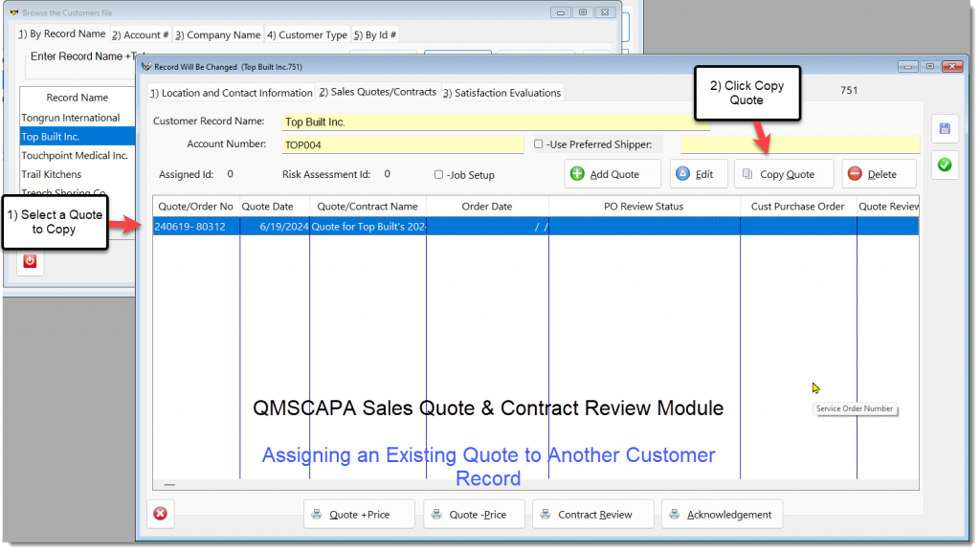Screen dimensions: 980x552
Task: Open the Contract Review printout
Action: (592, 515)
